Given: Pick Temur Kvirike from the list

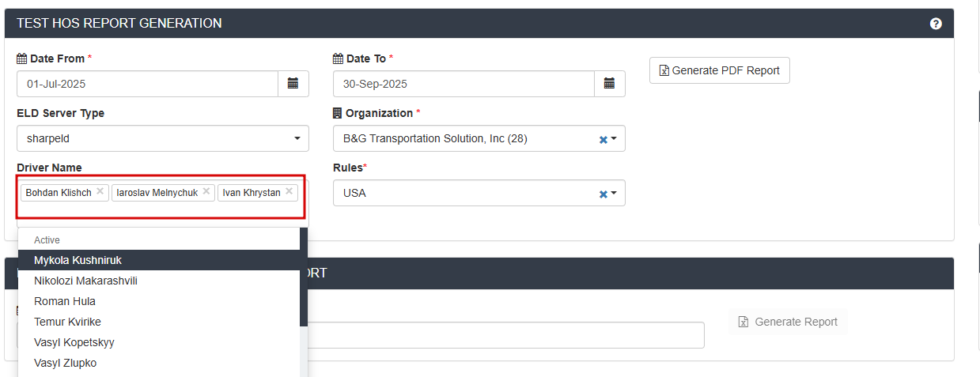Looking at the screenshot, I should [x=67, y=322].
